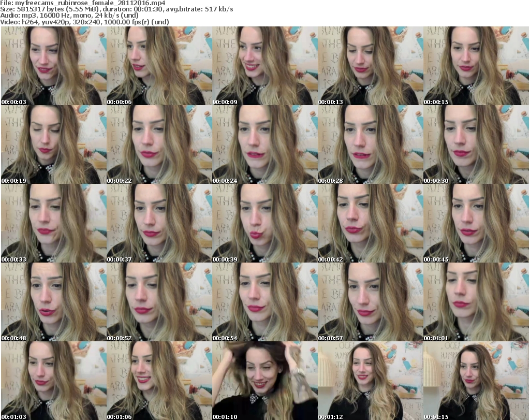
Task: View the frame captured at 00:01:06
Action: pos(159,381)
